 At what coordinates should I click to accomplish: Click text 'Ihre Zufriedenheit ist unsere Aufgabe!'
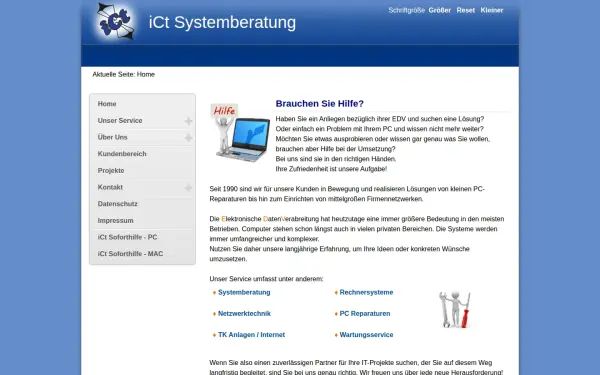[331, 169]
